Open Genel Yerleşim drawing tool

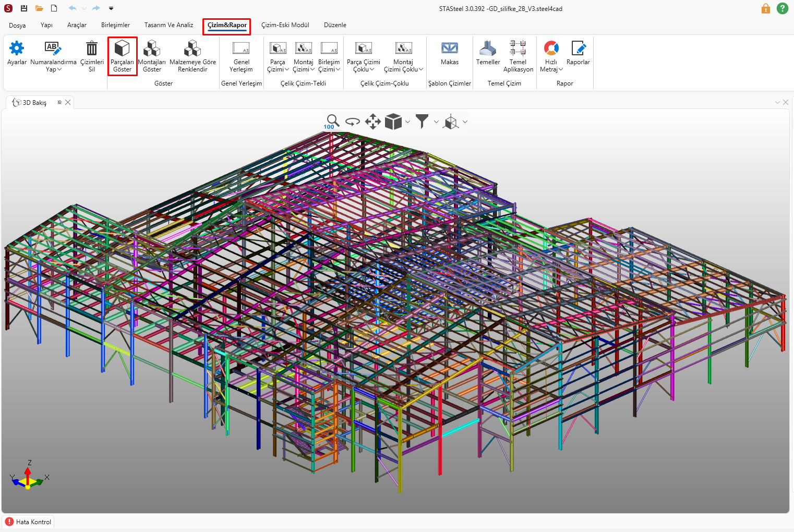[x=241, y=49]
